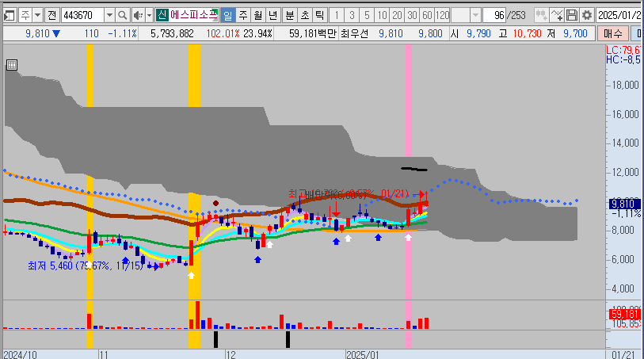
Task: Click the stock code field 443670
Action: (83, 16)
